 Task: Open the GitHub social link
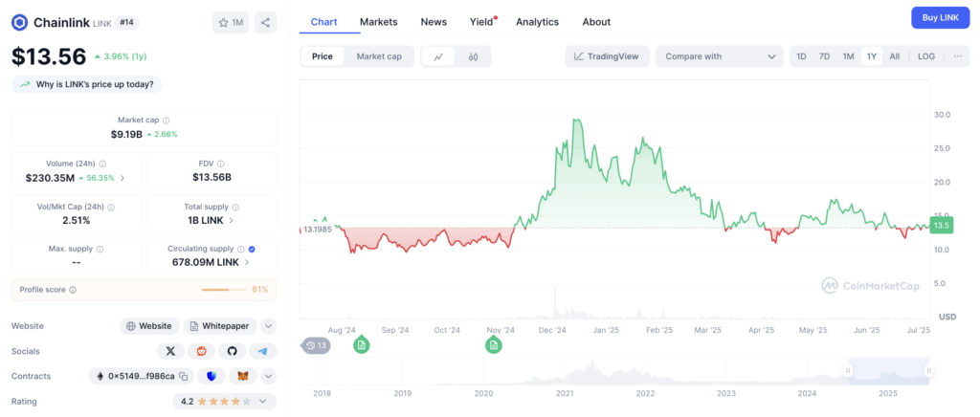click(x=232, y=351)
